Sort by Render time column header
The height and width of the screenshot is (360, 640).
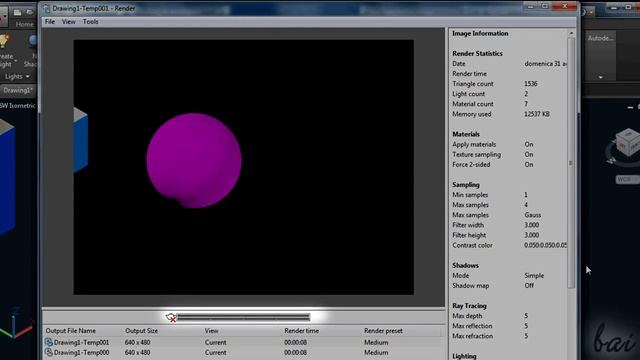pos(302,331)
